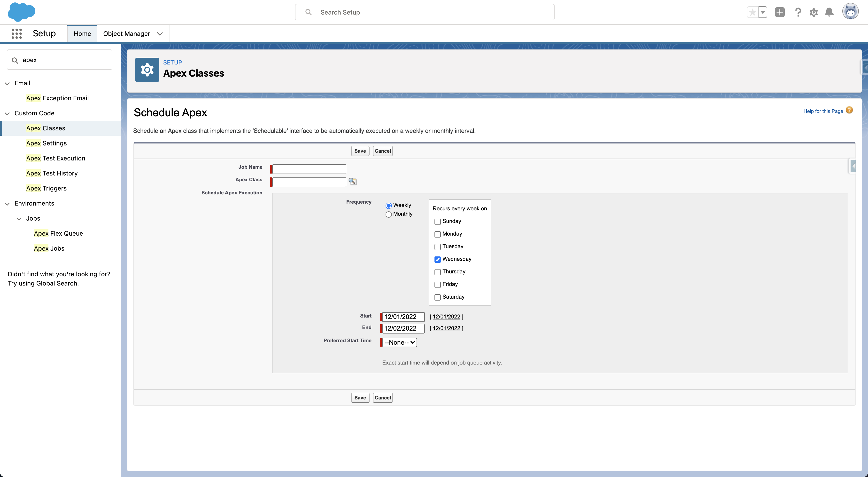Open Apex Classes in sidebar
This screenshot has height=477, width=868.
point(46,128)
